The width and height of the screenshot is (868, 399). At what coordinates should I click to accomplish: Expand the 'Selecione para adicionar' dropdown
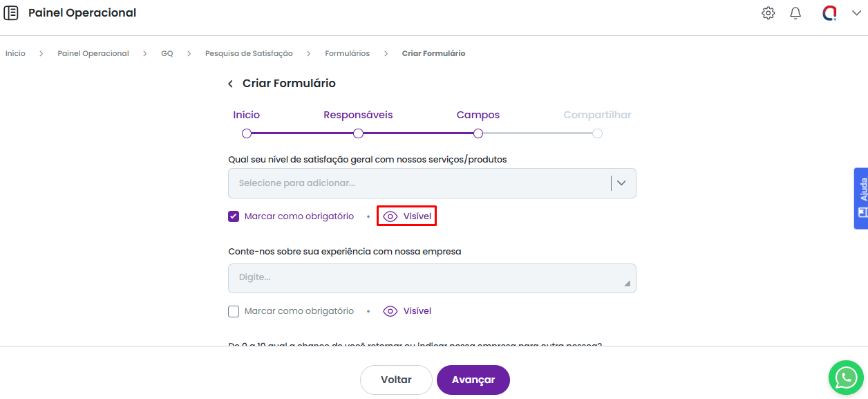(x=621, y=183)
